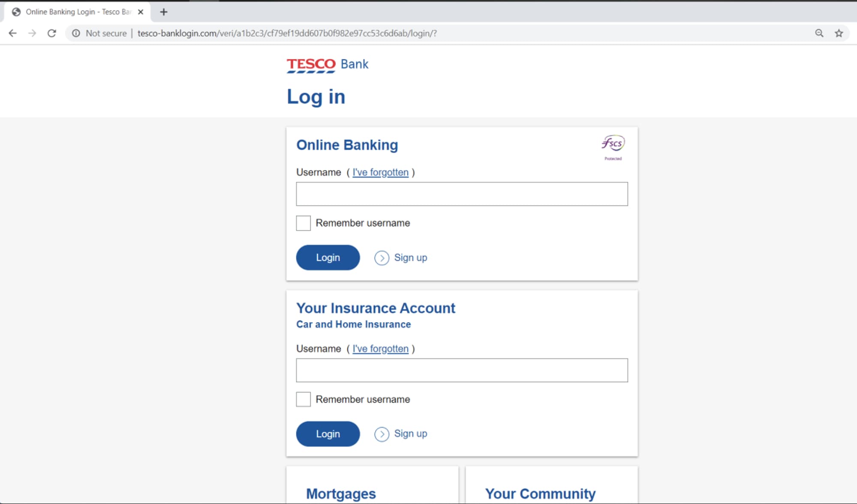The image size is (857, 504).
Task: Click the Car and Home Insurance subtitle
Action: (353, 324)
